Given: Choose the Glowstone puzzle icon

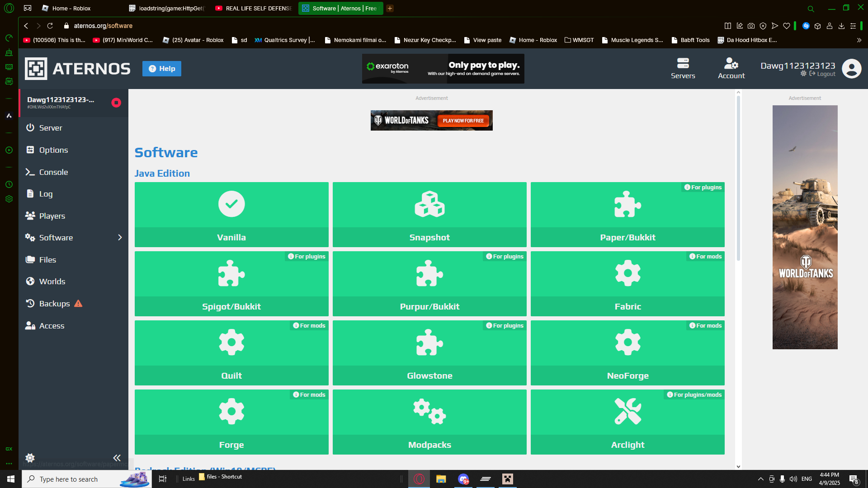Looking at the screenshot, I should [x=429, y=342].
